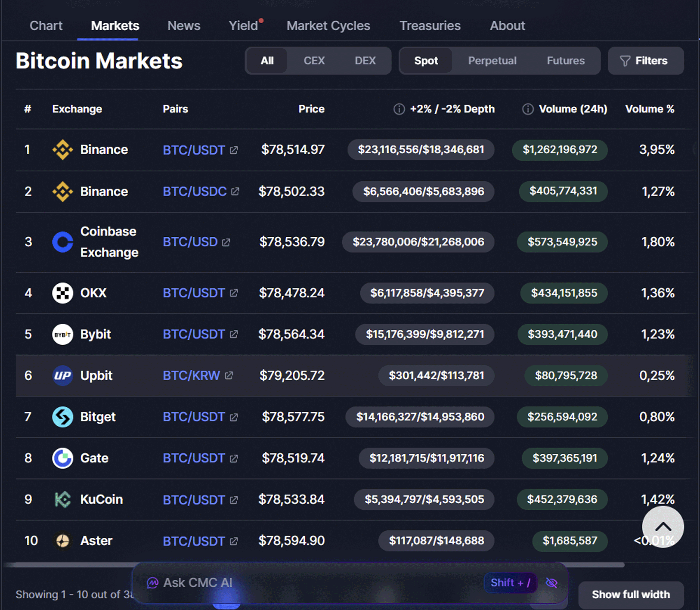Open Coinbase BTC/USD pair link
The image size is (700, 610).
(x=190, y=242)
